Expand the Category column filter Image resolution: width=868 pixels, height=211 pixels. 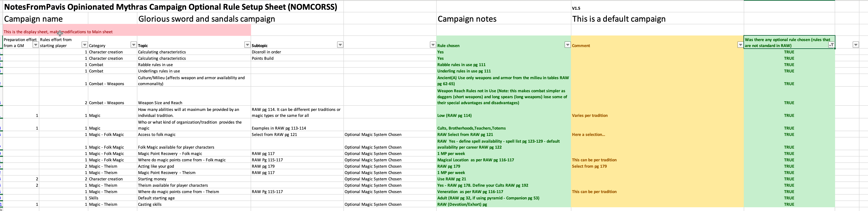coord(133,45)
